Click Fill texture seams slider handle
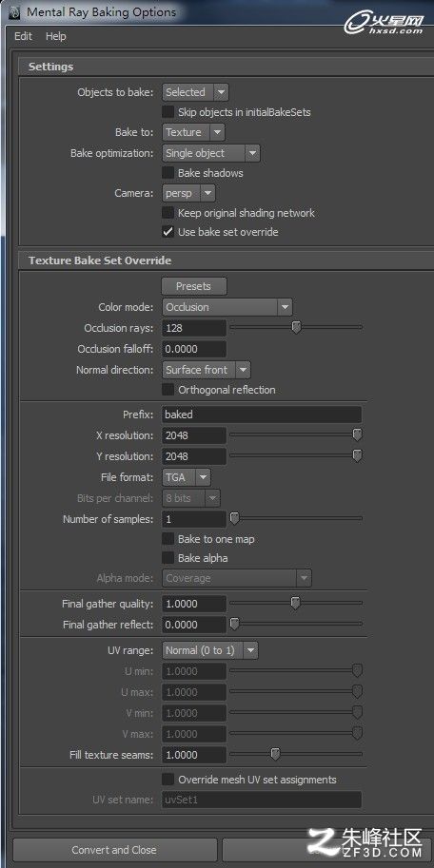Viewport: 434px width, 868px height. click(275, 755)
